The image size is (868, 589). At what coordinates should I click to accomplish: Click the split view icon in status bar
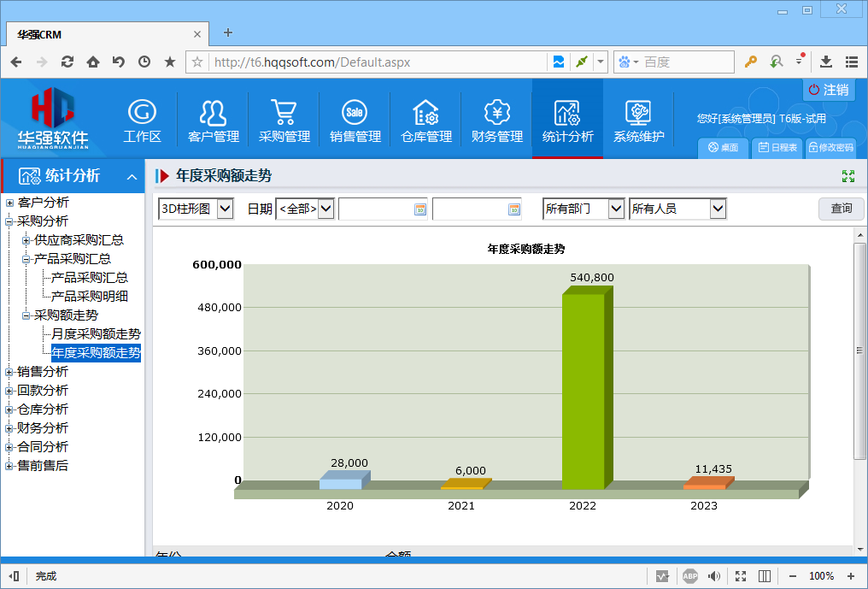tap(765, 576)
